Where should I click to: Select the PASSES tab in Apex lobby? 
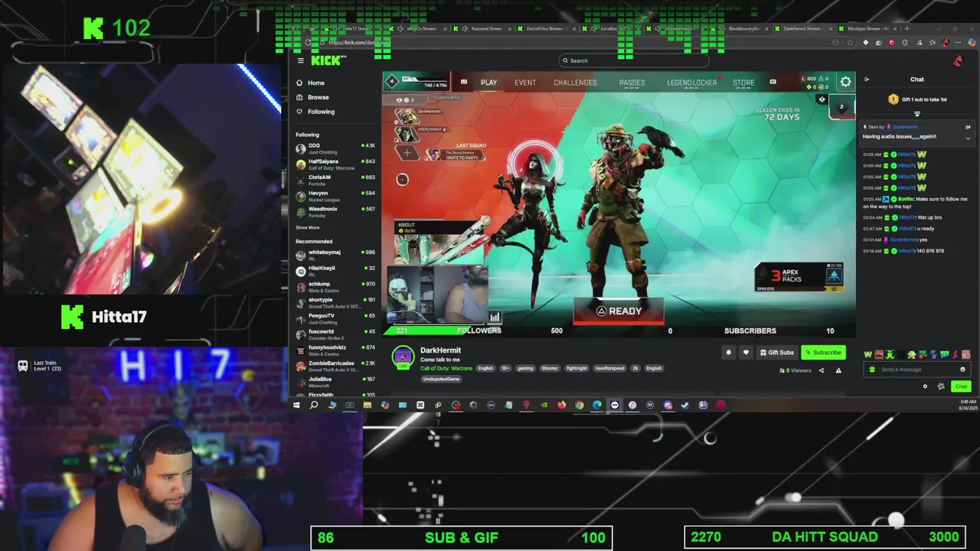pos(632,83)
